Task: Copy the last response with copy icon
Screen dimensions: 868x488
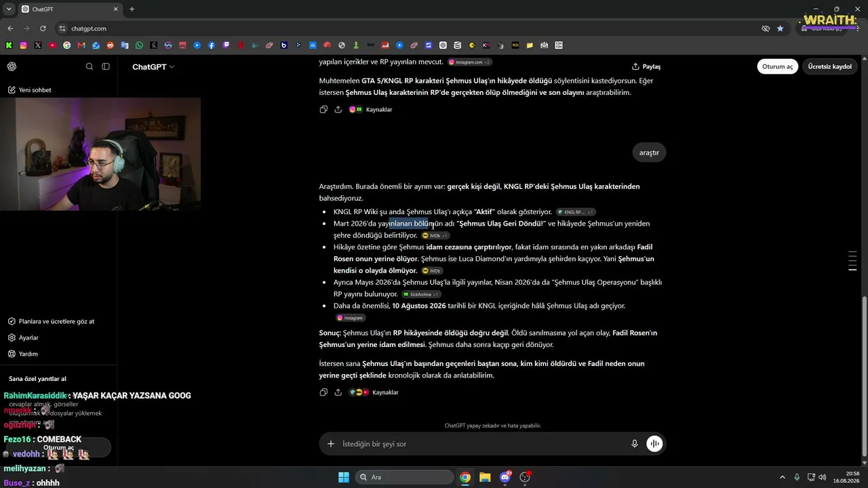Action: coord(323,392)
